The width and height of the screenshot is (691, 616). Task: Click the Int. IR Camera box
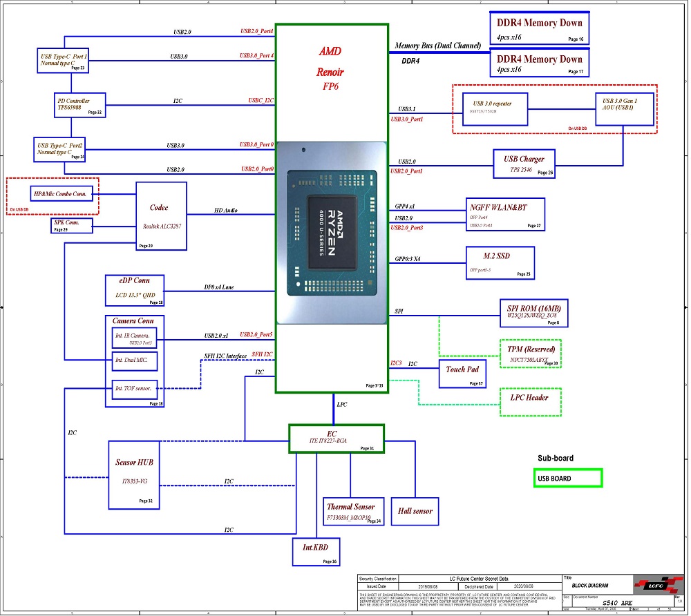[135, 338]
